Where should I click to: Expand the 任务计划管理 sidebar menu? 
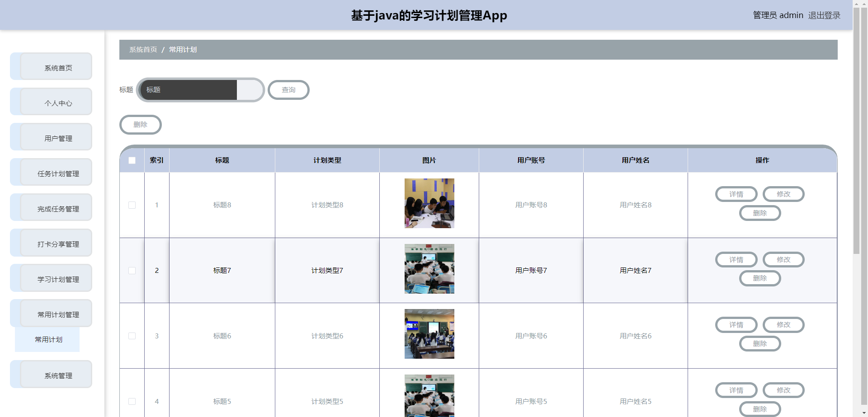point(58,173)
